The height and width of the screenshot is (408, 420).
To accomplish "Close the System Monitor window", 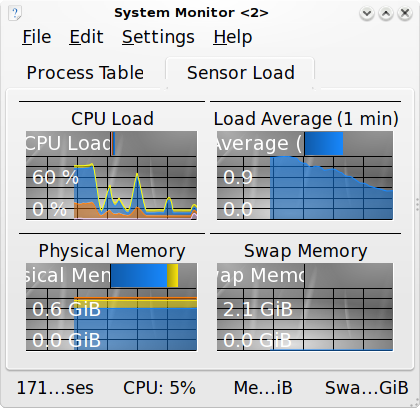I will coord(405,13).
